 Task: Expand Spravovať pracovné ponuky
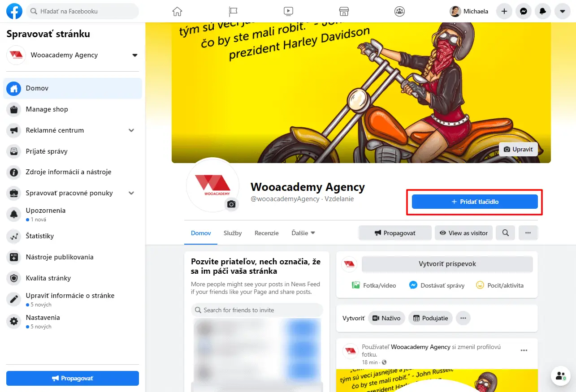131,193
